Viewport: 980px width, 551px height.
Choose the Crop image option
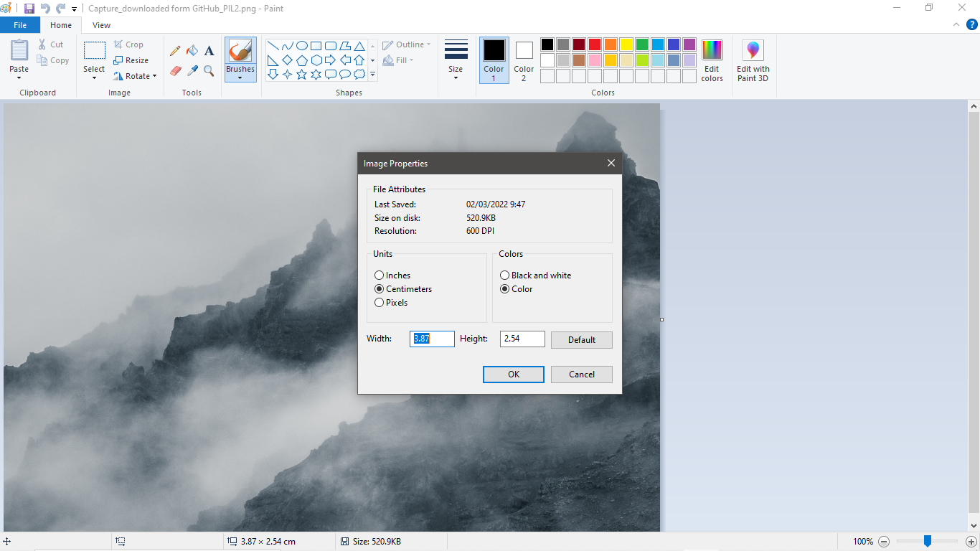click(x=129, y=44)
